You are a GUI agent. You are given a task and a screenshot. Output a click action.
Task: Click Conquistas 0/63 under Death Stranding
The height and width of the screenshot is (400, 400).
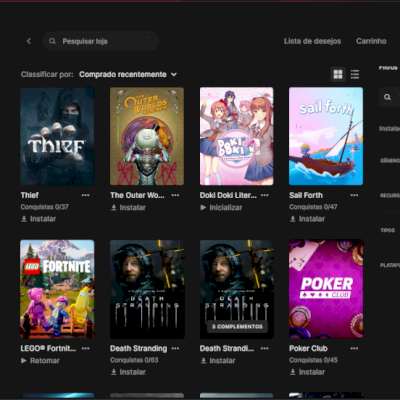[134, 360]
